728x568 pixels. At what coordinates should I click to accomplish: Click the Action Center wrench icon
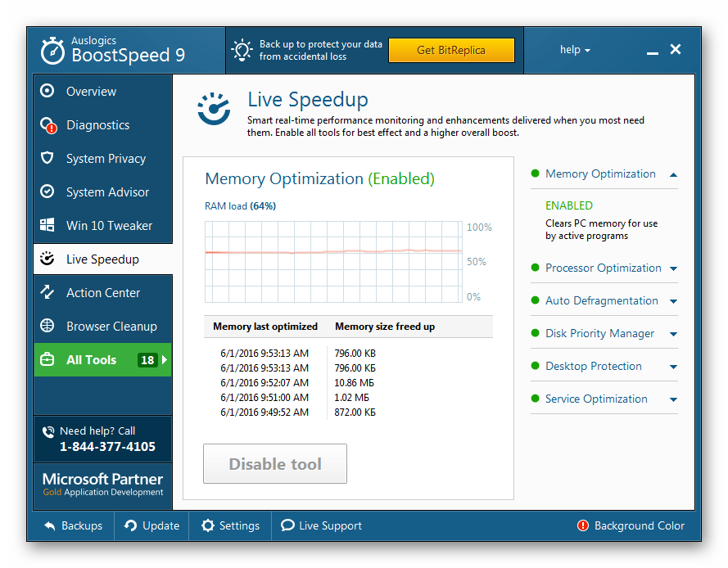[x=47, y=292]
